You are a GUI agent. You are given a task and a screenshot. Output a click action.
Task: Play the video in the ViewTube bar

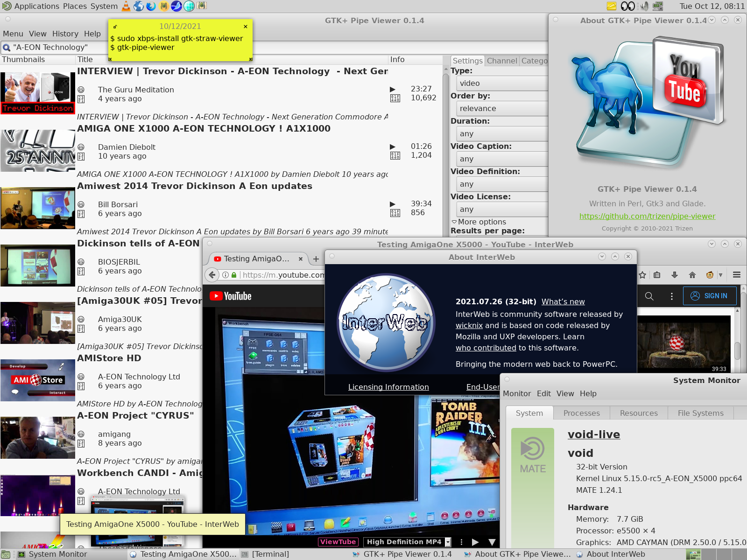click(x=475, y=542)
